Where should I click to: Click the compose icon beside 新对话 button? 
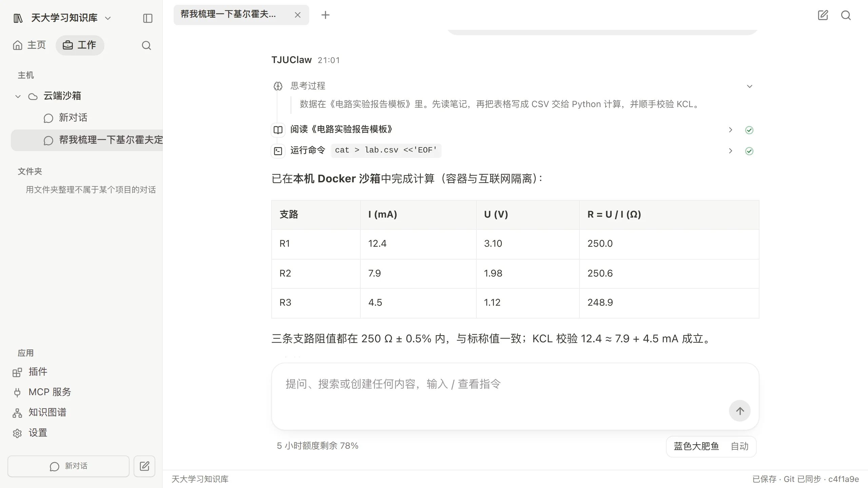[x=144, y=466]
